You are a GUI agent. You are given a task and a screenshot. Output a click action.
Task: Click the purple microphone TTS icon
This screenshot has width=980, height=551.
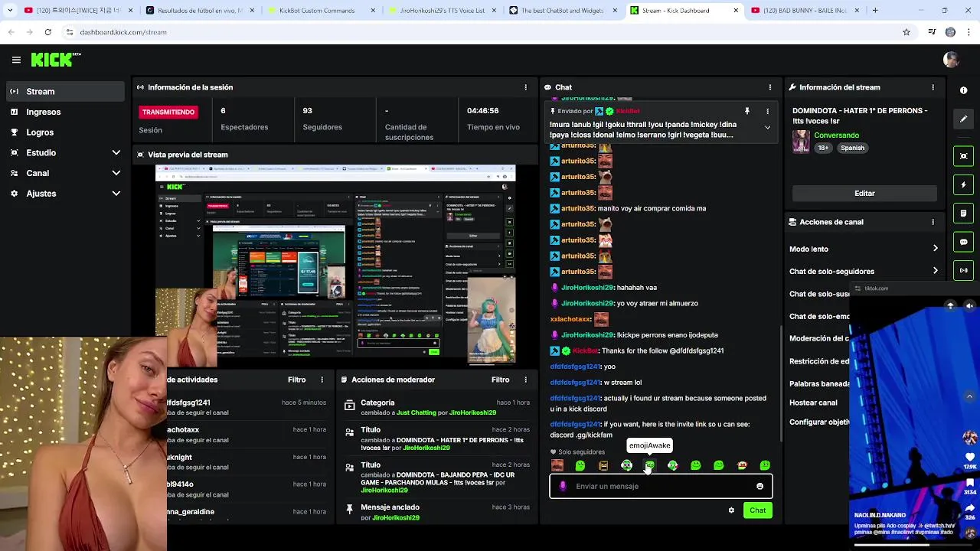tap(563, 486)
